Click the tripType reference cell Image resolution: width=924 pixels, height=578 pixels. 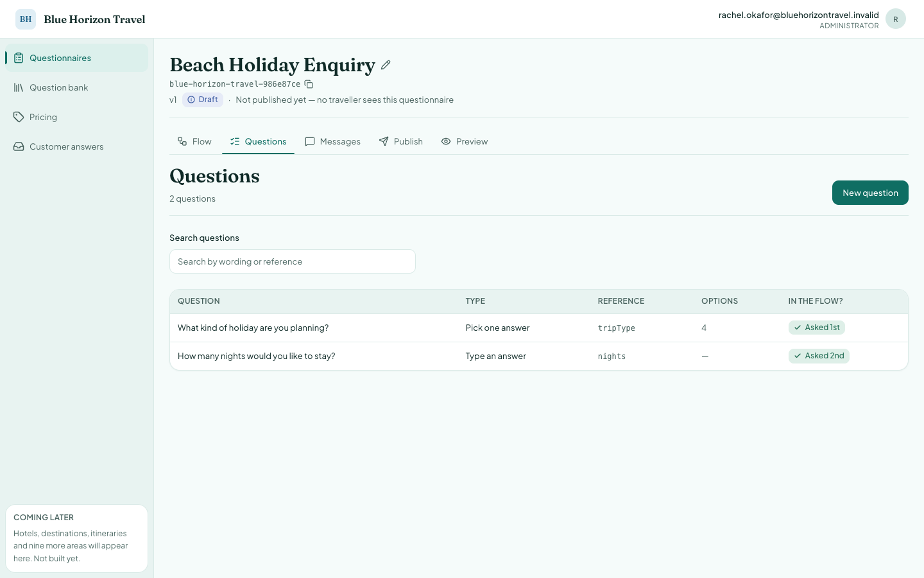(x=616, y=328)
